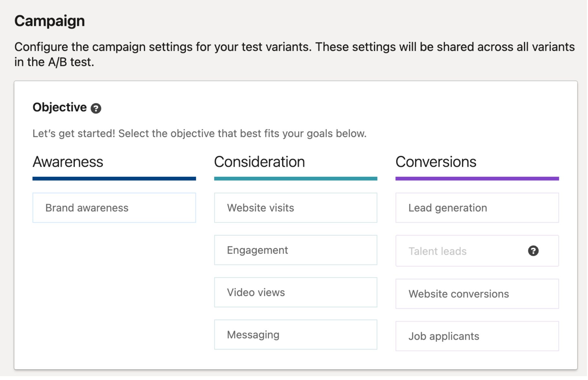588x380 pixels.
Task: Select the Engagement objective card
Action: (295, 250)
